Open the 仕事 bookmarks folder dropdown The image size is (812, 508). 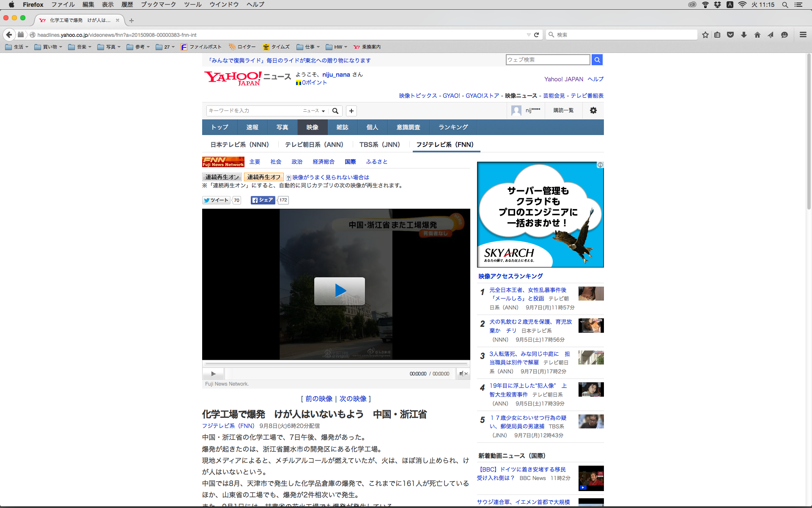[308, 47]
